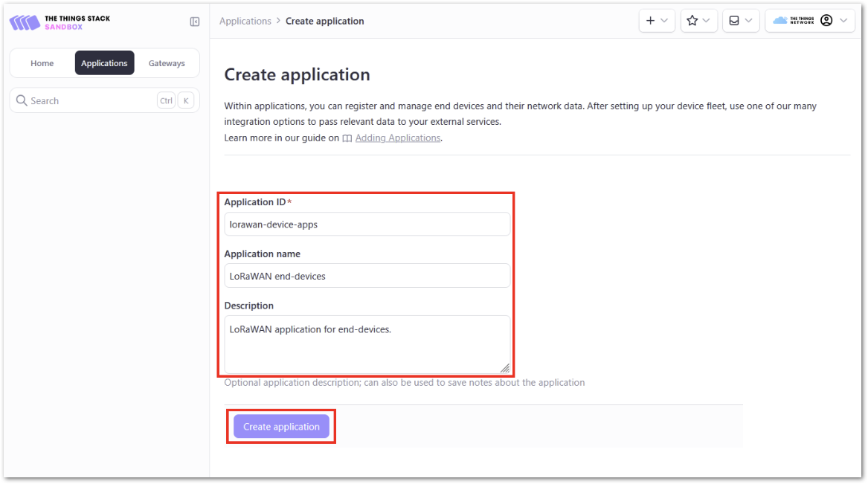Click the Application ID input field
The width and height of the screenshot is (868, 484).
(x=367, y=224)
